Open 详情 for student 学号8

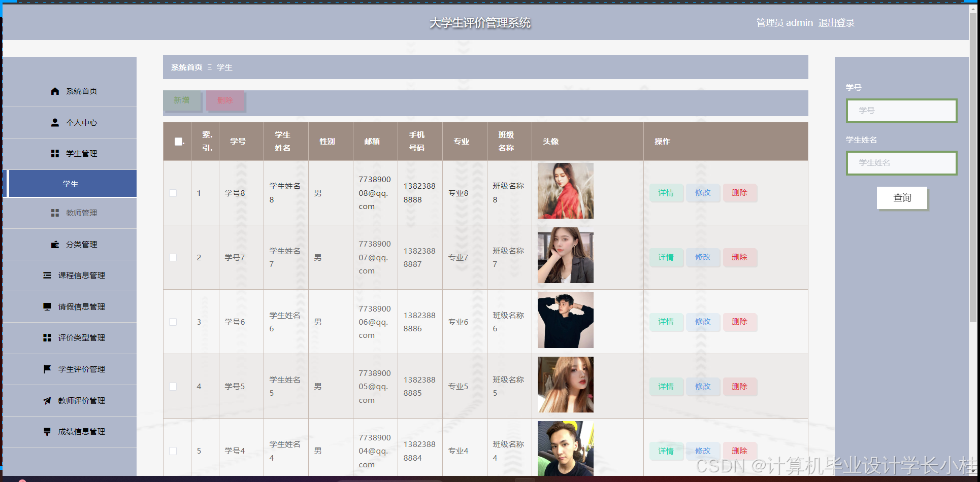(x=666, y=193)
